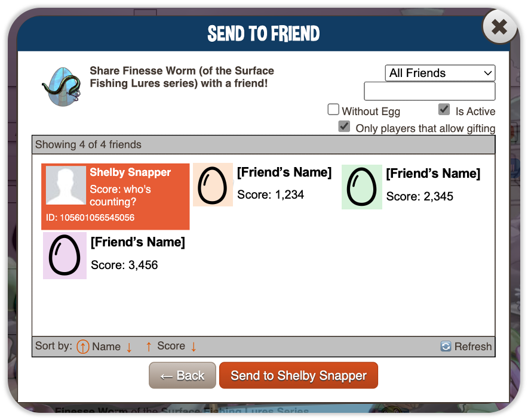528x420 pixels.
Task: Click the Showing 4 of 4 friends status
Action: point(88,144)
